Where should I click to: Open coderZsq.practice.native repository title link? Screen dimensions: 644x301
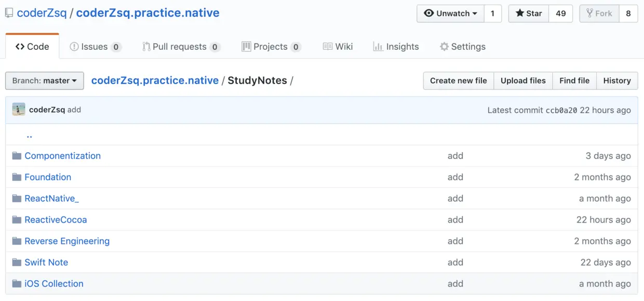point(147,13)
